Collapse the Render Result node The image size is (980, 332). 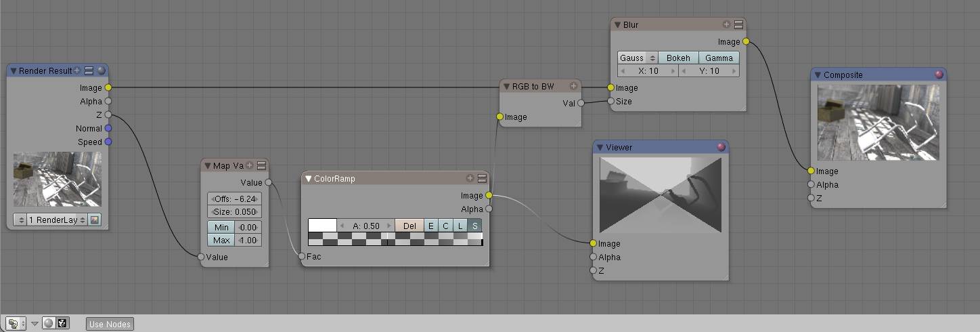(x=14, y=70)
